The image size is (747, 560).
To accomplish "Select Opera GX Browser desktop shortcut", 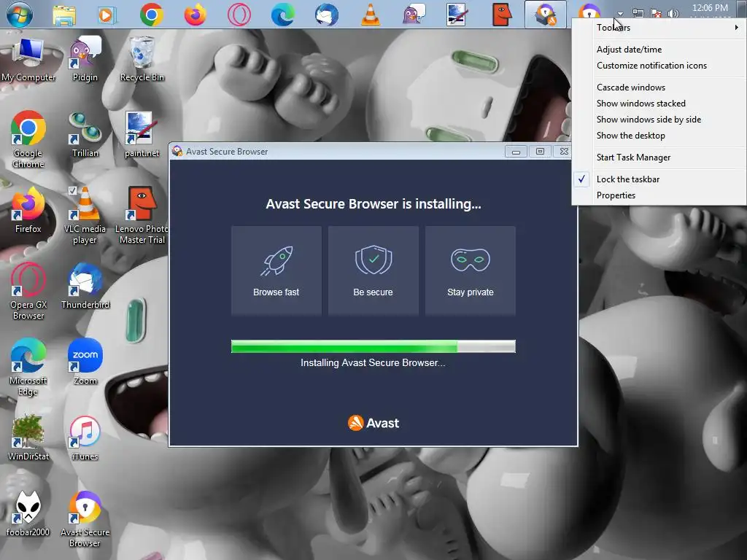I will 28,292.
